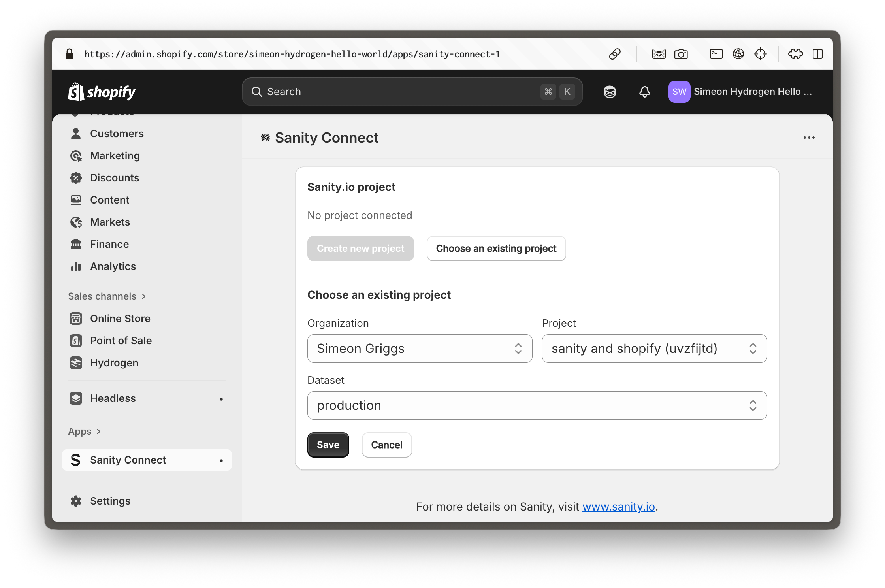Viewport: 885px width, 588px height.
Task: Click the crosshair target icon
Action: click(x=760, y=54)
